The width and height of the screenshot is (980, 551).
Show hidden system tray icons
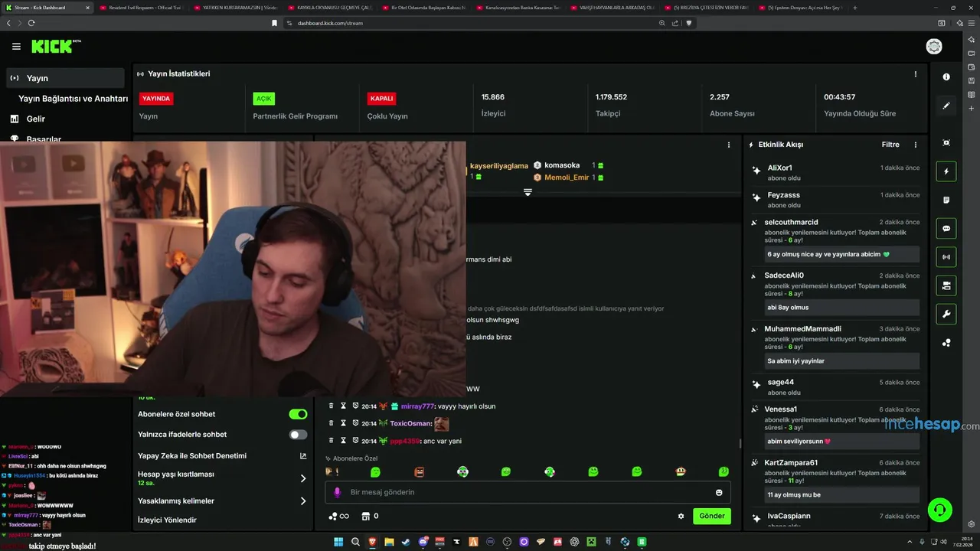coord(909,542)
